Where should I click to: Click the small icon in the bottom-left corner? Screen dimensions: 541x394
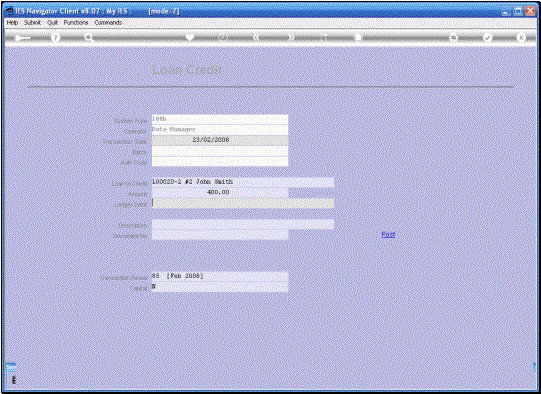click(13, 380)
